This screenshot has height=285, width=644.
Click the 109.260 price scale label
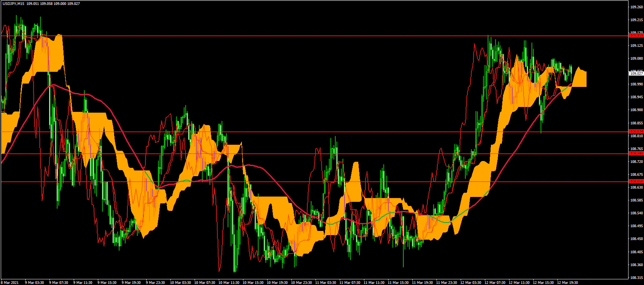pyautogui.click(x=636, y=6)
